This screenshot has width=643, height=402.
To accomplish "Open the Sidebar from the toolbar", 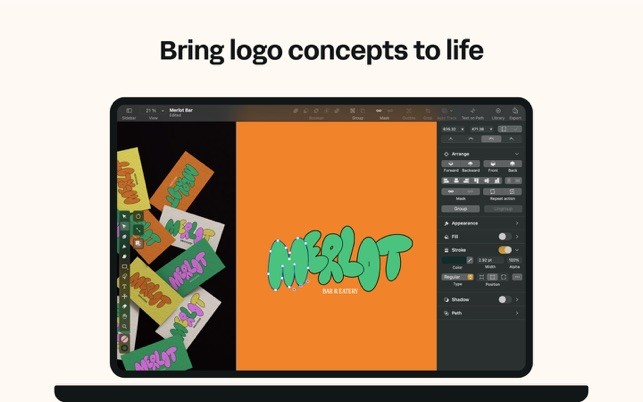I will click(x=129, y=111).
